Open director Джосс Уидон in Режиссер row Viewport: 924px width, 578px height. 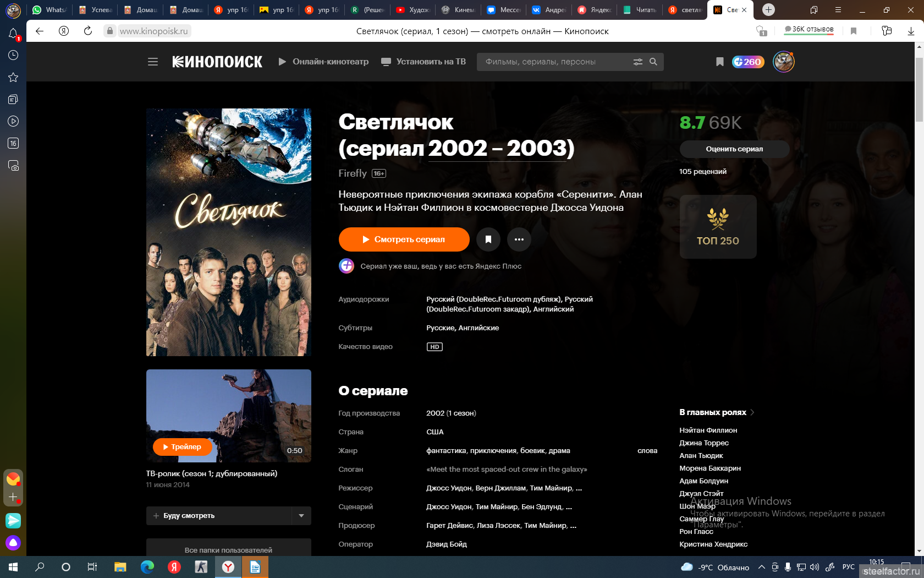(449, 488)
